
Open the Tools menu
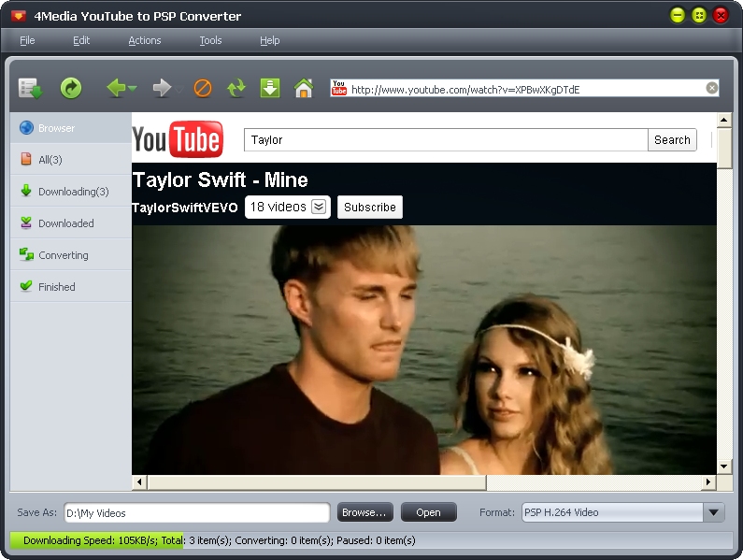[210, 40]
